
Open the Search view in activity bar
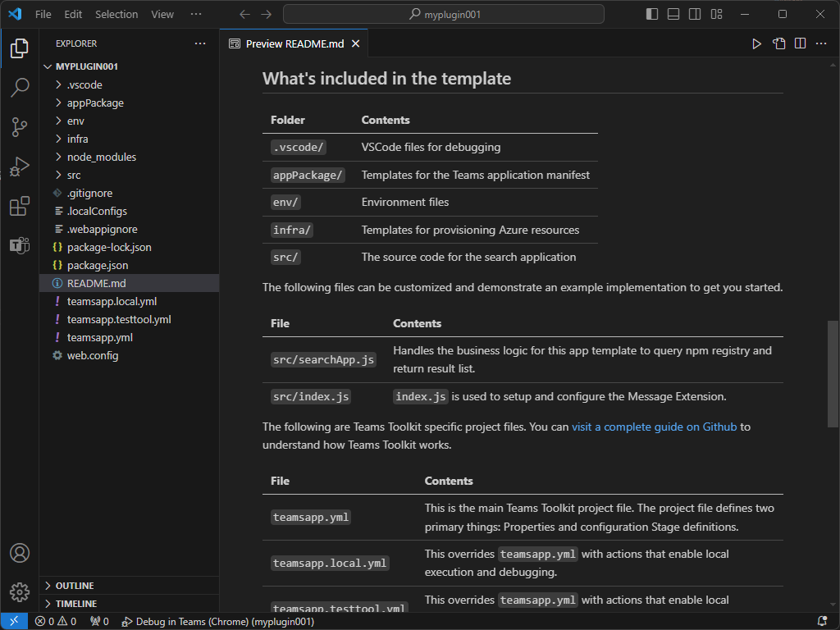20,87
